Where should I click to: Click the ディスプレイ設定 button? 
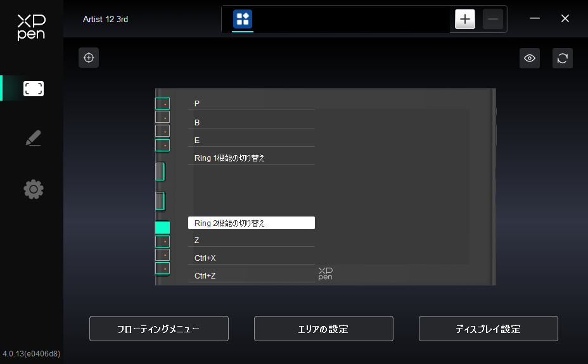click(x=489, y=329)
